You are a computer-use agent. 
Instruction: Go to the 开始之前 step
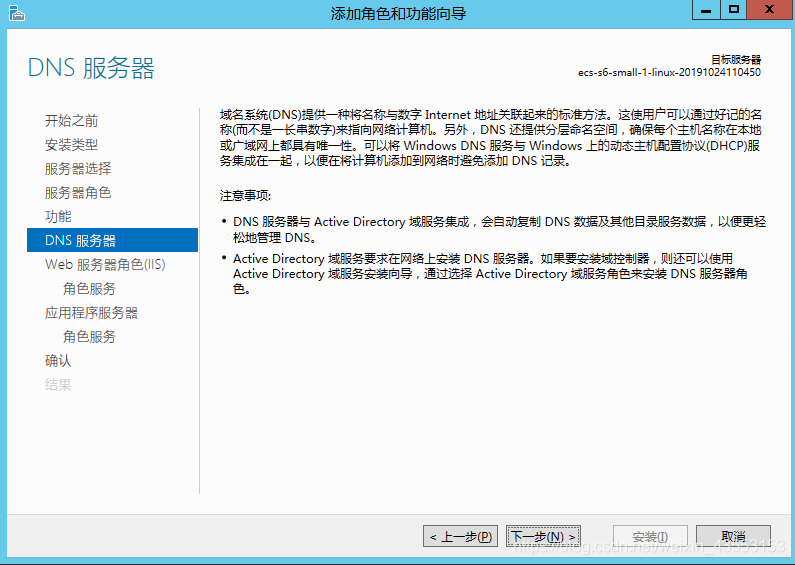pyautogui.click(x=71, y=121)
